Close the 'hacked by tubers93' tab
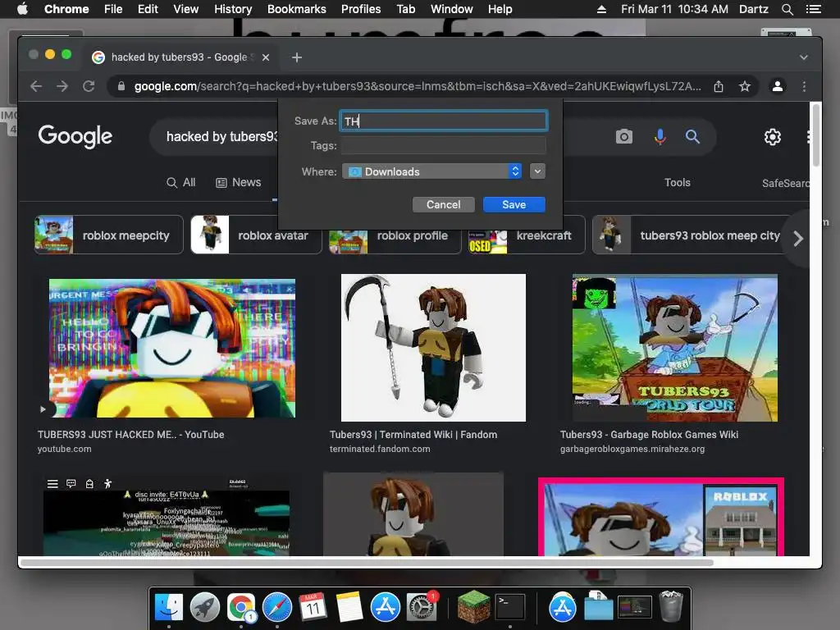Viewport: 840px width, 630px height. [266, 57]
